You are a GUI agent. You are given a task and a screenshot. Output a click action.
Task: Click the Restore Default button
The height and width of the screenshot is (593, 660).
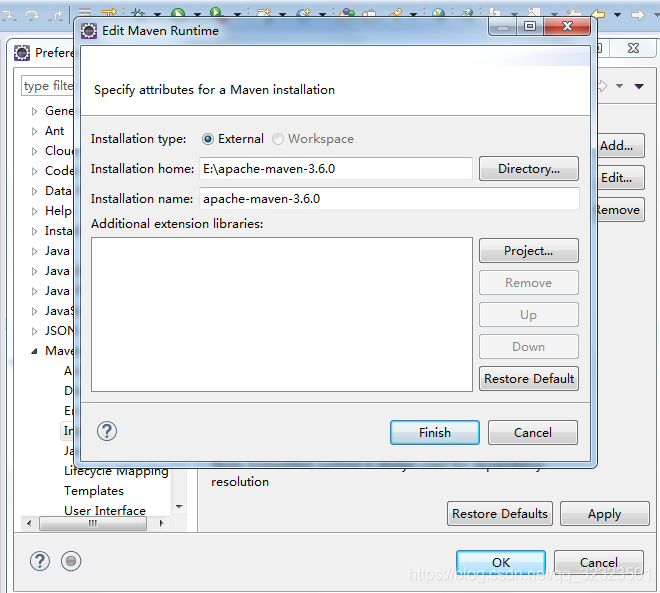[529, 379]
